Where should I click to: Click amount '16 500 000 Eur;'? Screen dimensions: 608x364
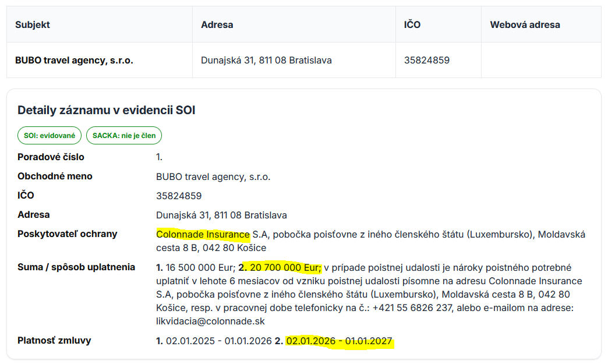[x=200, y=267]
